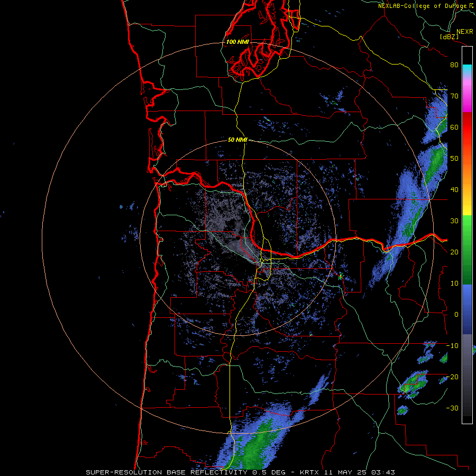Click the NEXR label above the scale
Image resolution: width=476 pixels, height=476 pixels.
(464, 32)
